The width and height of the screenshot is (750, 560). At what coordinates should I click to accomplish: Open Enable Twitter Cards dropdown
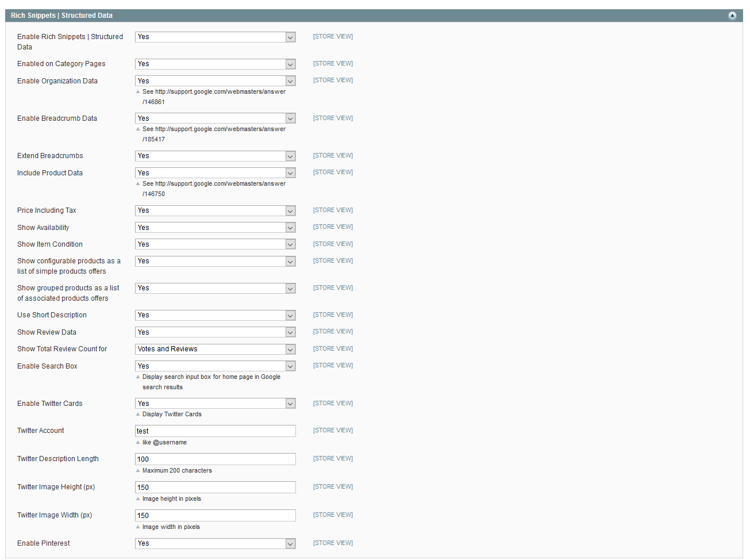click(215, 404)
